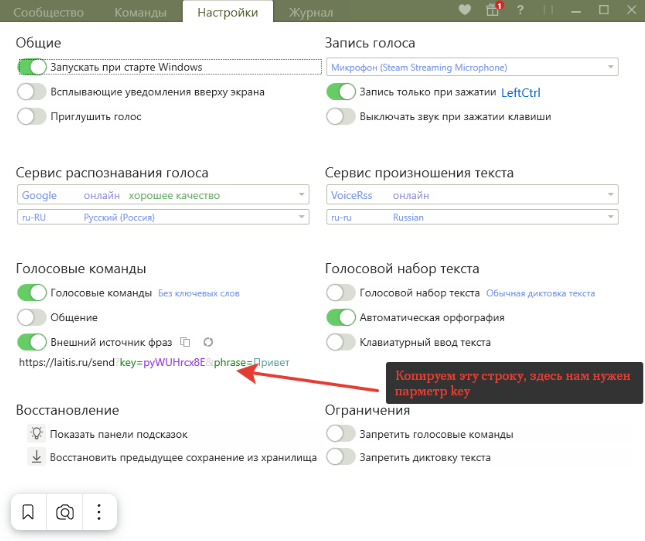Click the heart favorite icon in title bar
This screenshot has width=645, height=541.
pos(465,9)
